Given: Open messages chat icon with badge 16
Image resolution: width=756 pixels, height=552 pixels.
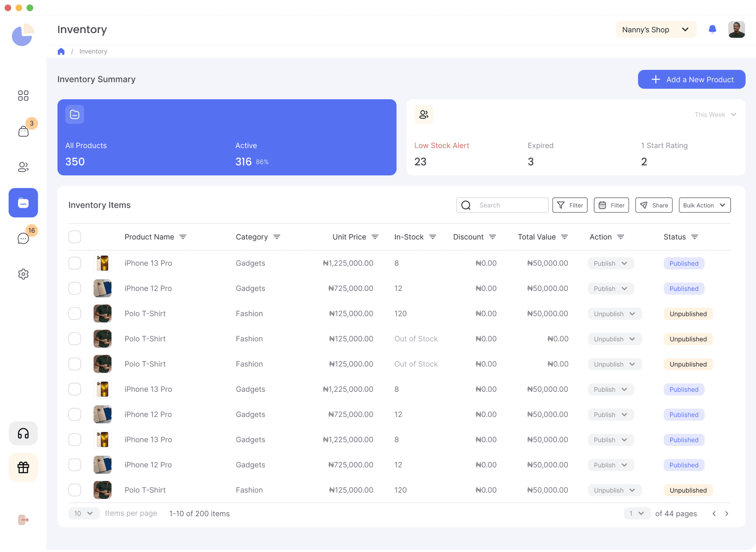Looking at the screenshot, I should [x=23, y=238].
